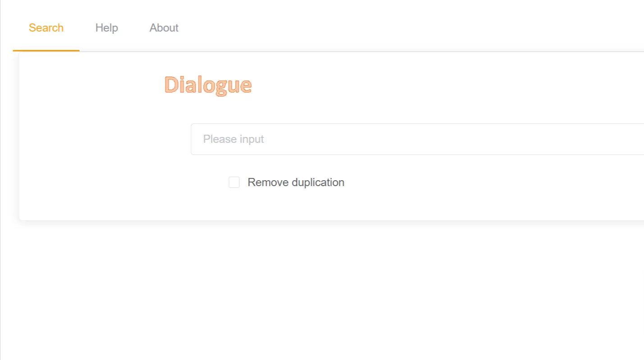
Task: Tick the small box beside Remove duplication
Action: pyautogui.click(x=234, y=182)
